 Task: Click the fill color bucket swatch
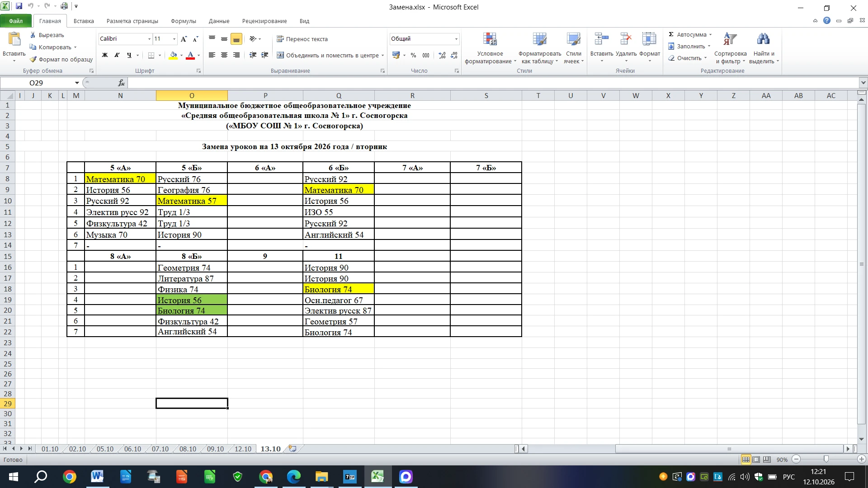click(x=173, y=55)
